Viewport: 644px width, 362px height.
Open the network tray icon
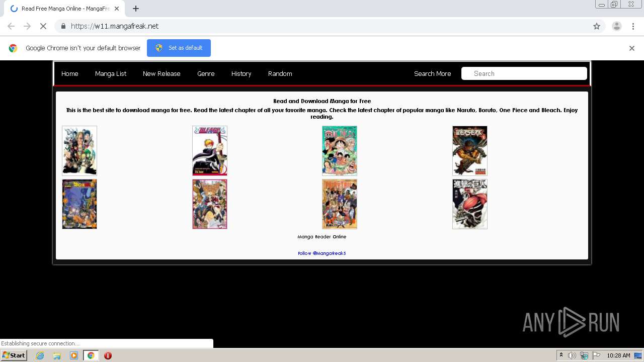point(584,355)
